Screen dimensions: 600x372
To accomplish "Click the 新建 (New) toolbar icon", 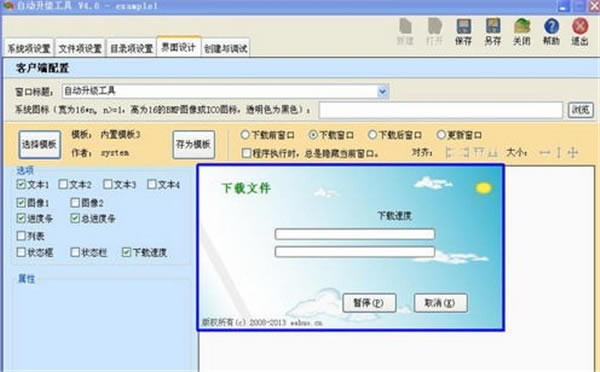I will (x=405, y=26).
